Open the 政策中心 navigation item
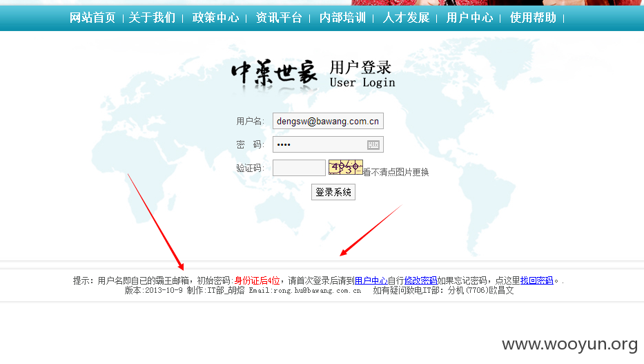This screenshot has height=364, width=644. (215, 18)
